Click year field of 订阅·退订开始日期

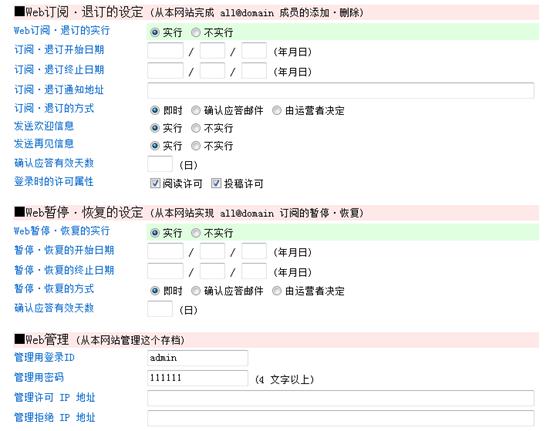pos(165,50)
